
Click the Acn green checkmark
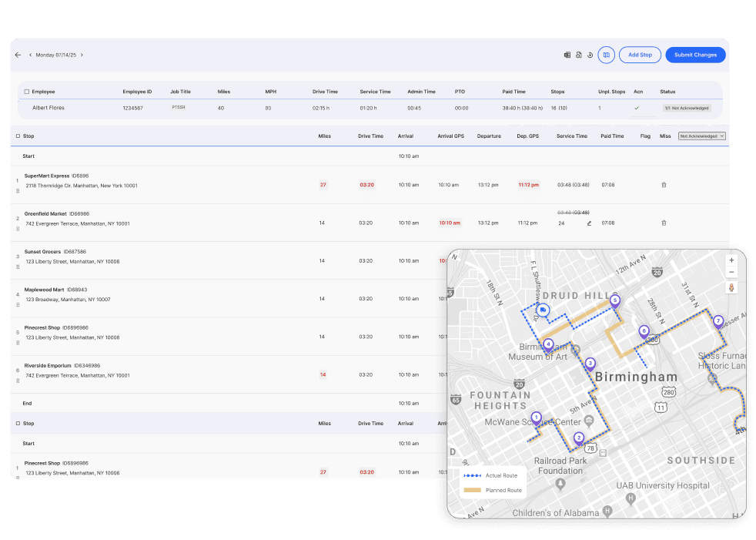637,108
